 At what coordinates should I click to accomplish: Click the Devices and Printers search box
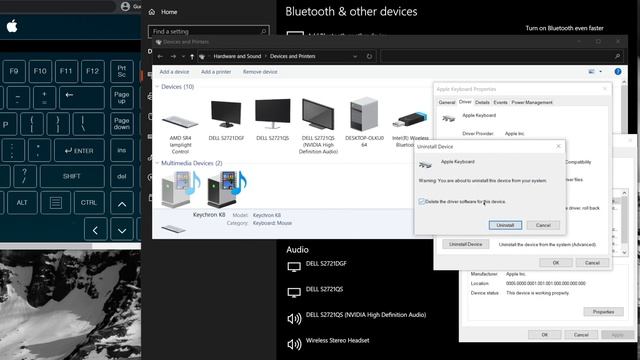point(502,56)
